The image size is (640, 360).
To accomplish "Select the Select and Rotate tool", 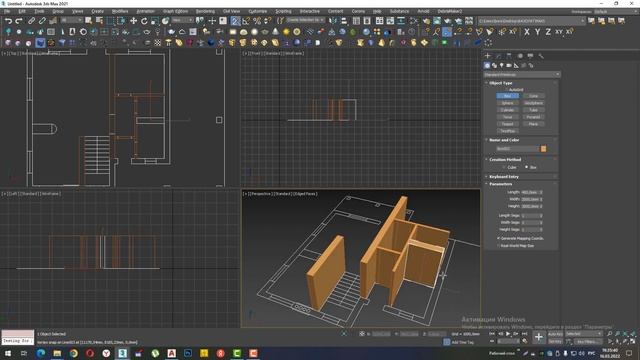I will tap(144, 20).
